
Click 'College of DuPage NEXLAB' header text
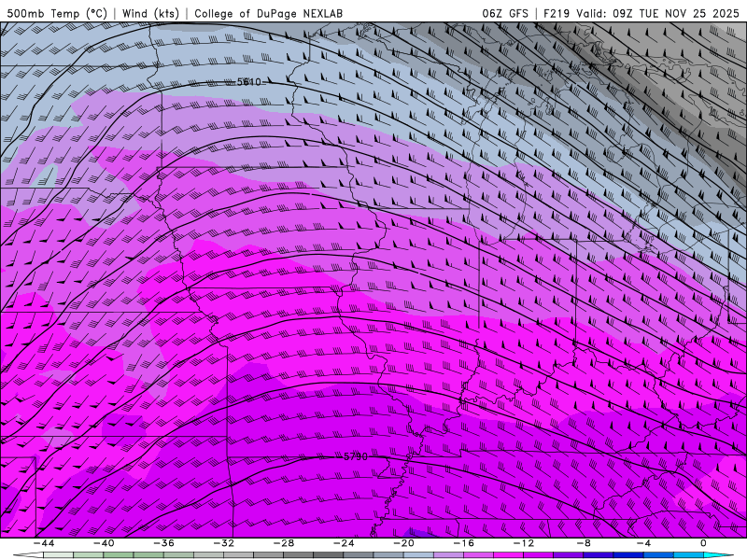[x=268, y=13]
